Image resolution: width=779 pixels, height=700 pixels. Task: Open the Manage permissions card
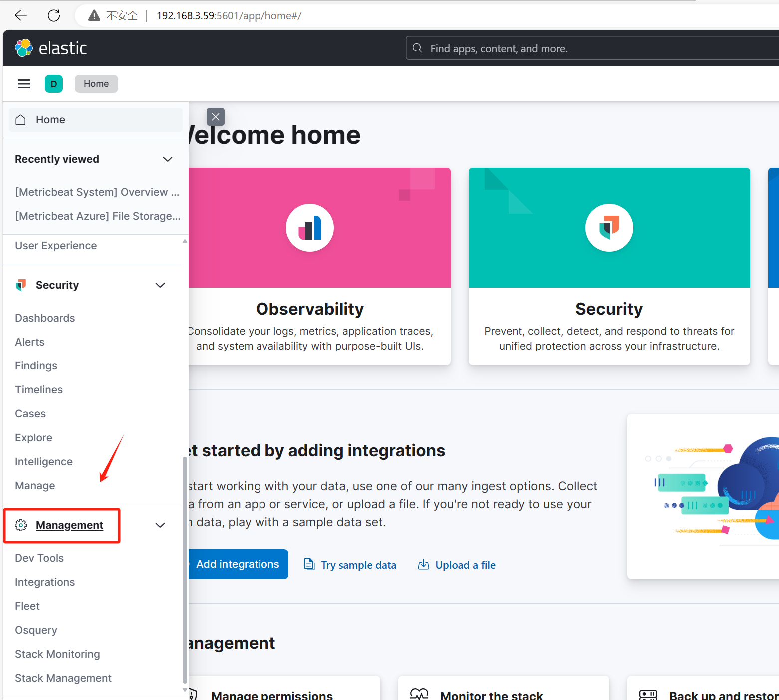tap(284, 688)
